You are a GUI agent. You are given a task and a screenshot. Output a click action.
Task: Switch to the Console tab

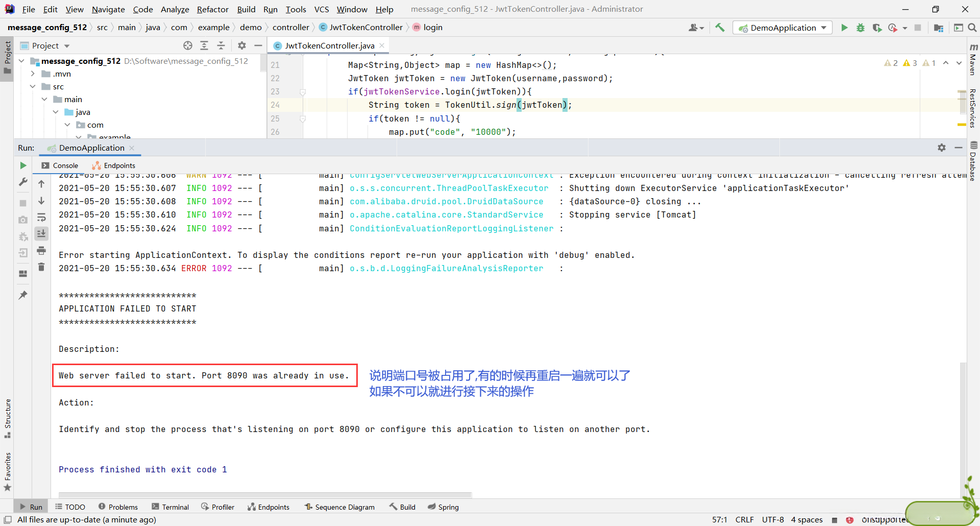tap(60, 165)
